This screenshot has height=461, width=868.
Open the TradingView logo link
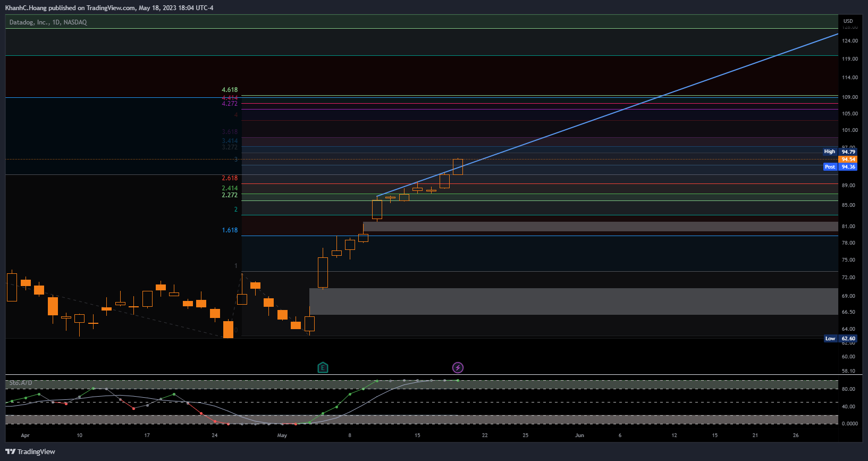tap(30, 451)
